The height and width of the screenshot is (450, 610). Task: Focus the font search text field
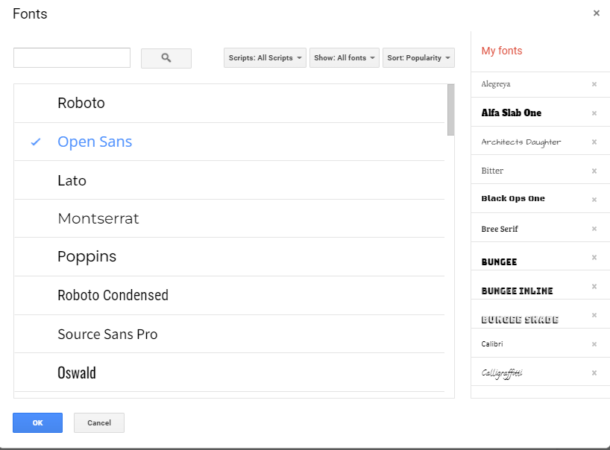pyautogui.click(x=72, y=58)
